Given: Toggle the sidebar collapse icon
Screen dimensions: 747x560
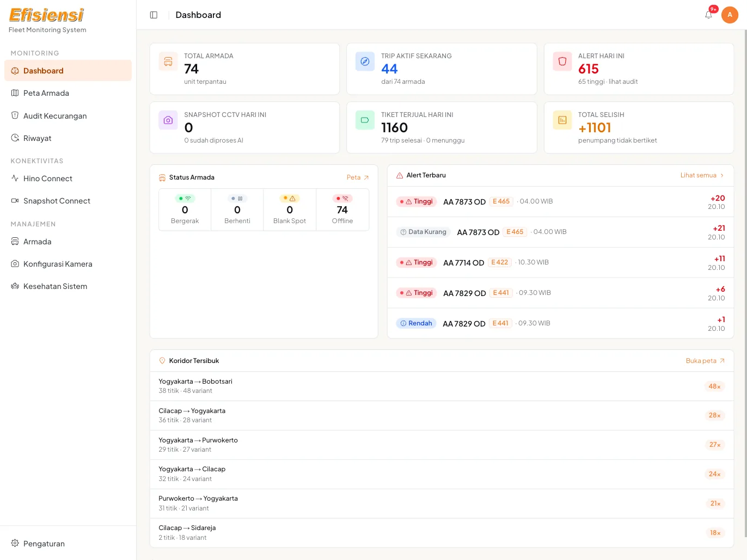Looking at the screenshot, I should (x=154, y=15).
